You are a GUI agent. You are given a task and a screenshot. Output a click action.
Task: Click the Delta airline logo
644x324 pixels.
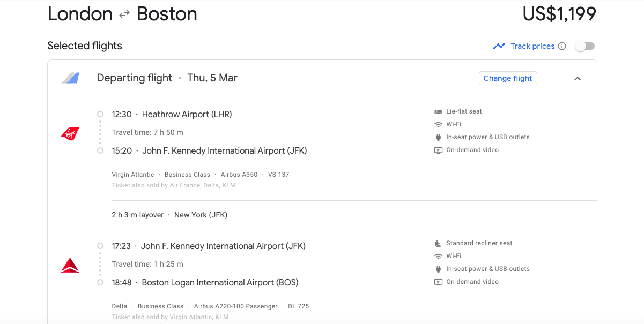pos(70,265)
